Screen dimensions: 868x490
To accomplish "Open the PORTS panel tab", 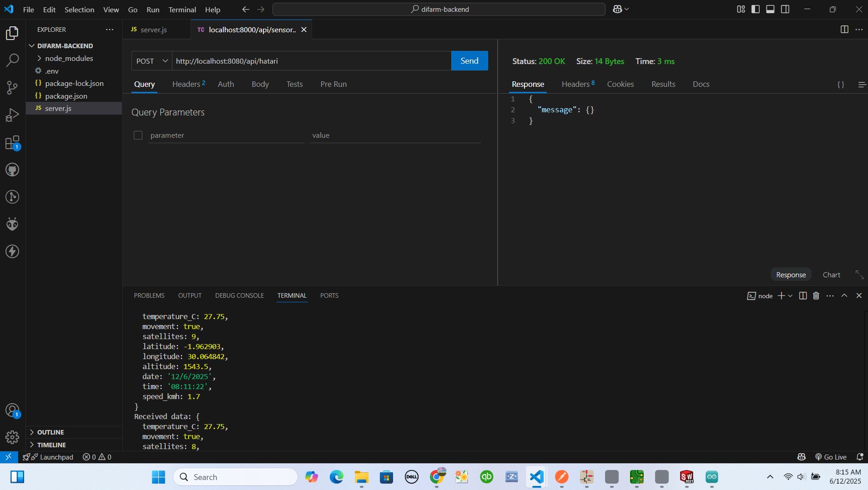I will [x=329, y=296].
